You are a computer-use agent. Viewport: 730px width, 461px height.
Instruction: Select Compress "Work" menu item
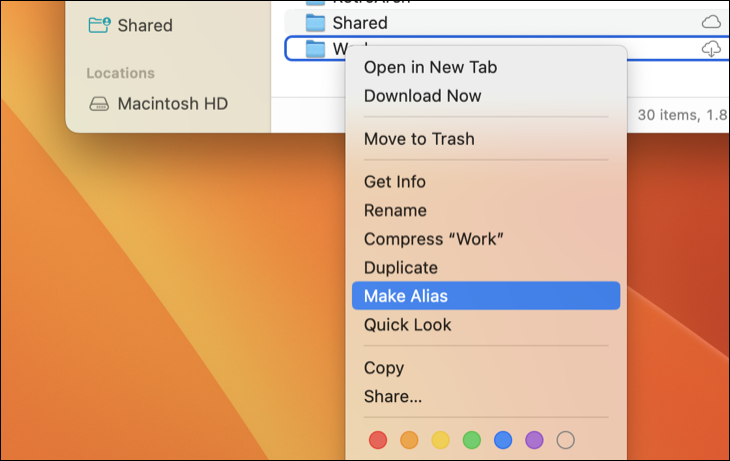pos(433,239)
